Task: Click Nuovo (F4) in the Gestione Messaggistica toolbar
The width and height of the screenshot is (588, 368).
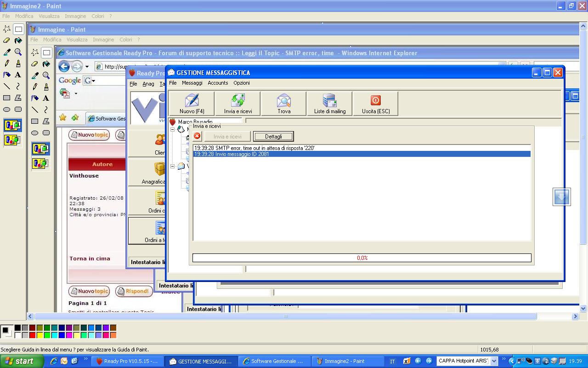Action: click(192, 103)
